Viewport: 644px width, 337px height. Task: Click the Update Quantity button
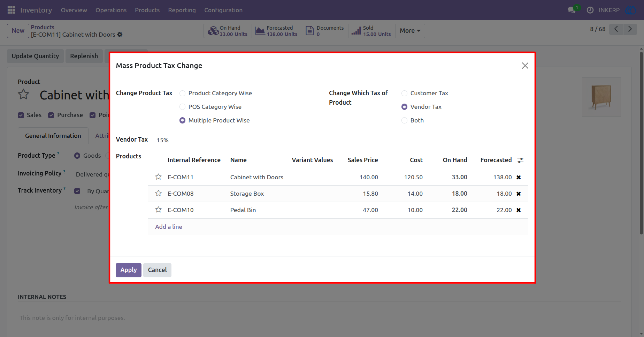[x=35, y=56]
